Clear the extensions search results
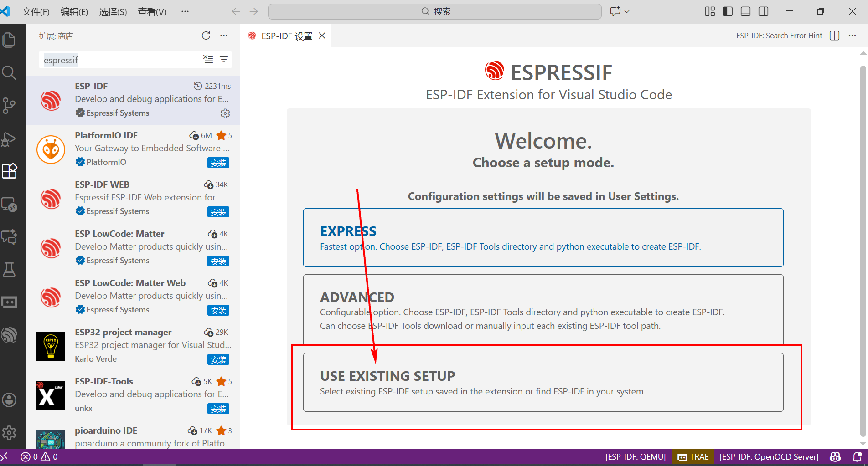This screenshot has height=466, width=868. [208, 59]
